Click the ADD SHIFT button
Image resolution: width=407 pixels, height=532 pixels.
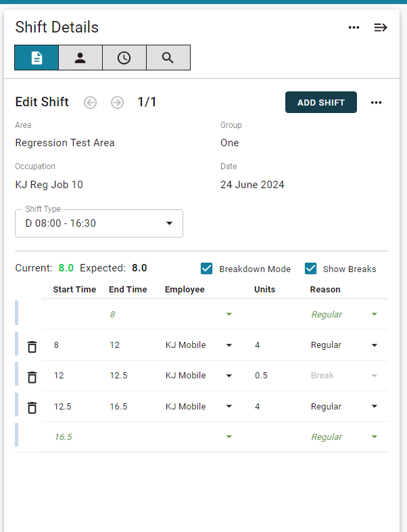point(321,102)
